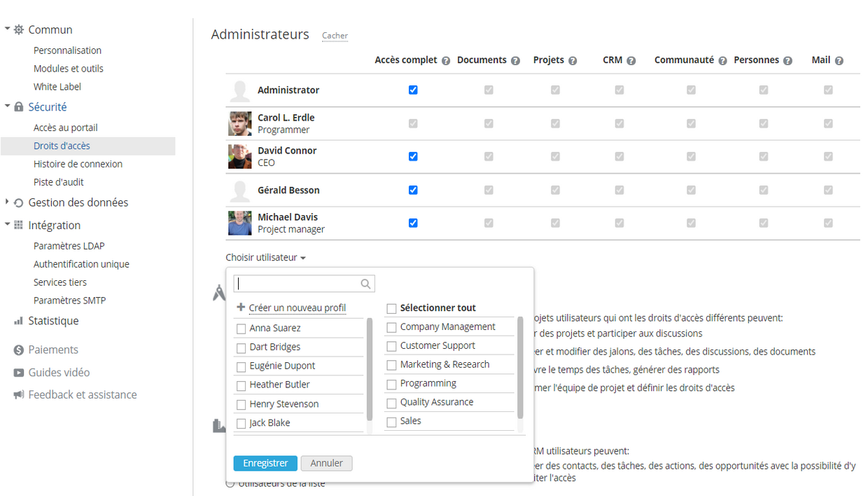Toggle Accès complet for Michael Davis
This screenshot has width=868, height=496.
click(x=413, y=223)
